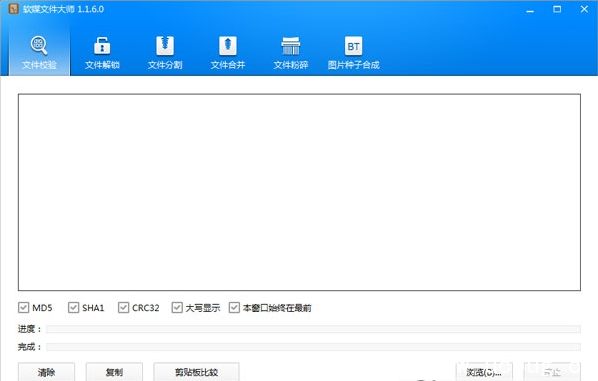This screenshot has width=598, height=381.
Task: Open the 图片种子合成 BT tool
Action: click(x=354, y=53)
